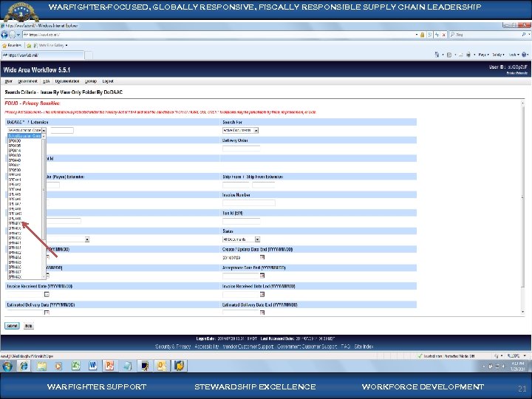Viewport: 532px width, 399px height.
Task: Expand the Search For dropdown
Action: [x=257, y=130]
